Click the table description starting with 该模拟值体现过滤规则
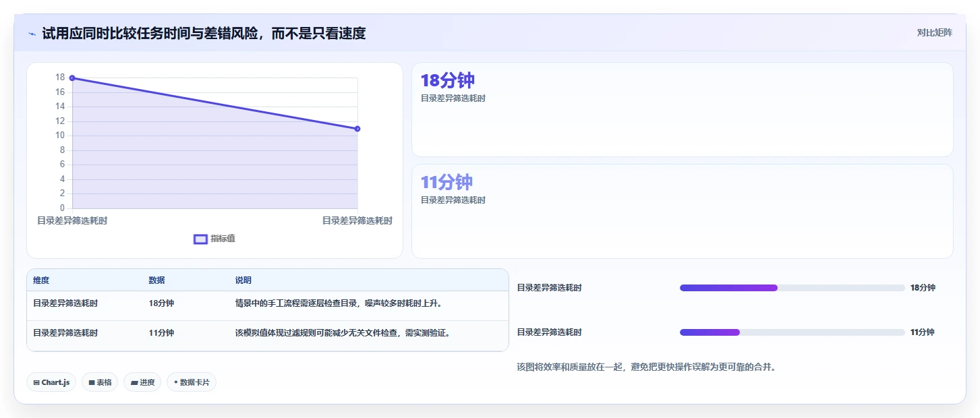Image resolution: width=980 pixels, height=418 pixels. click(343, 333)
